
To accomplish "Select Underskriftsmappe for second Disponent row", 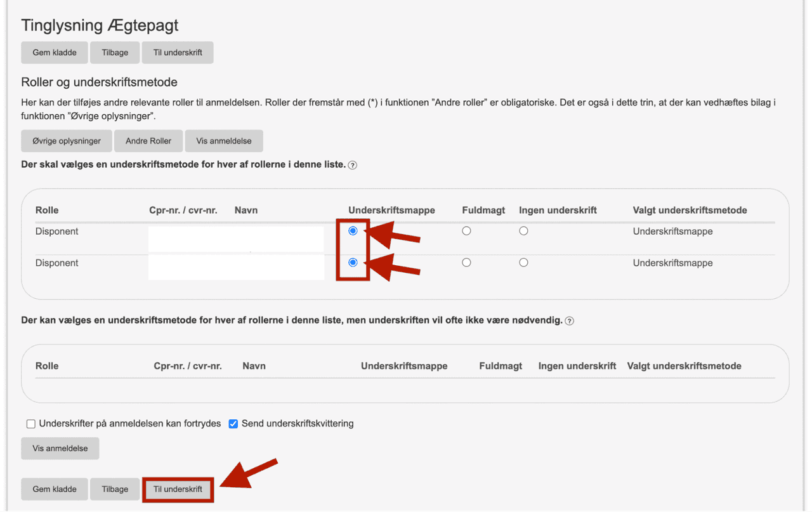I will [x=353, y=263].
